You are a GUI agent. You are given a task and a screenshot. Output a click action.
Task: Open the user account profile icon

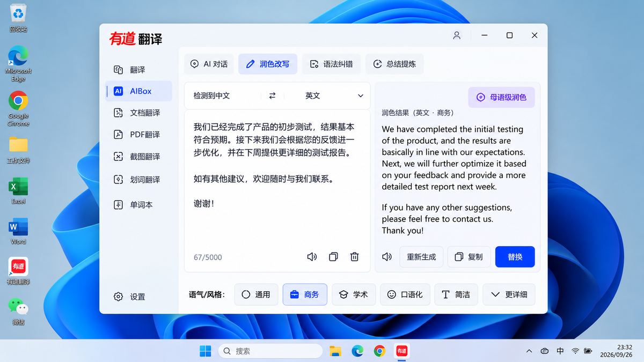tap(457, 35)
